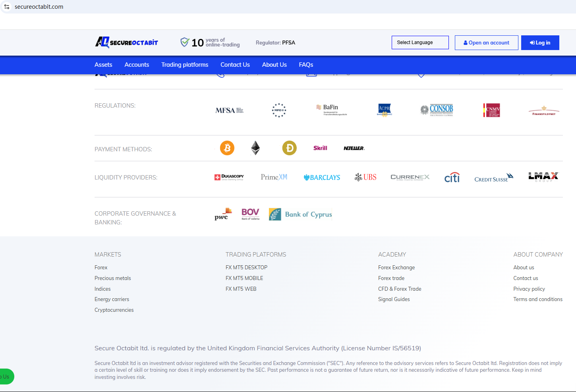576x392 pixels.
Task: Click the Dogecoin payment icon
Action: coord(289,148)
